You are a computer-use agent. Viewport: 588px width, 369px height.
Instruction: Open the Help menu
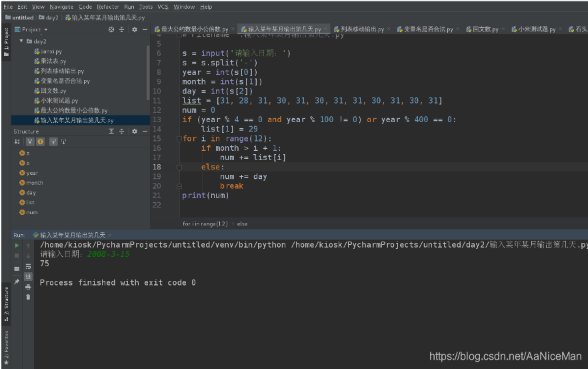206,7
